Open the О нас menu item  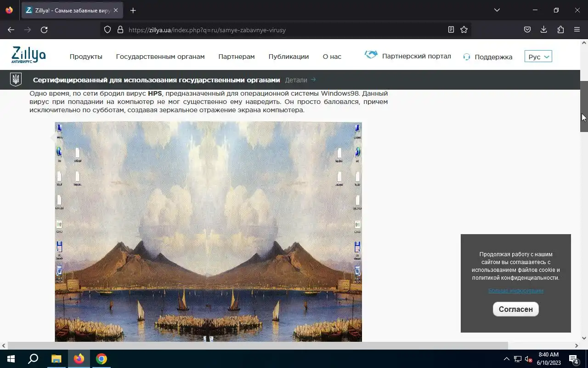[332, 57]
